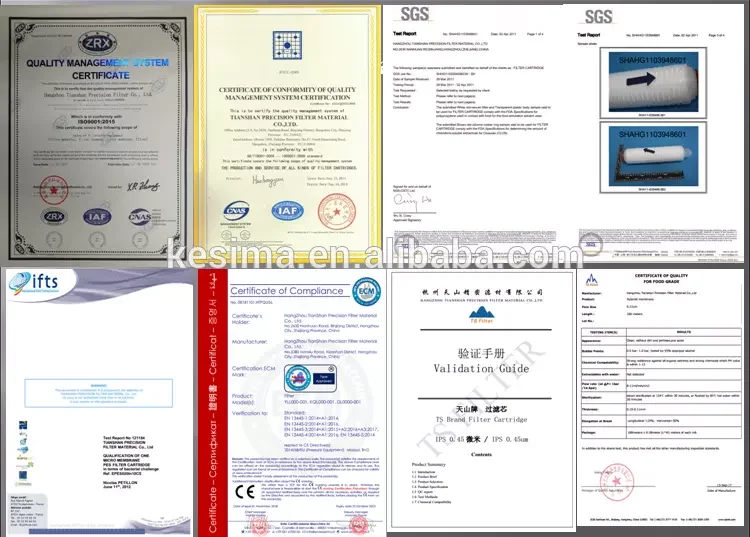Click the red stamp on the food grade certificate
Screen dimensions: 750x537
click(x=617, y=482)
